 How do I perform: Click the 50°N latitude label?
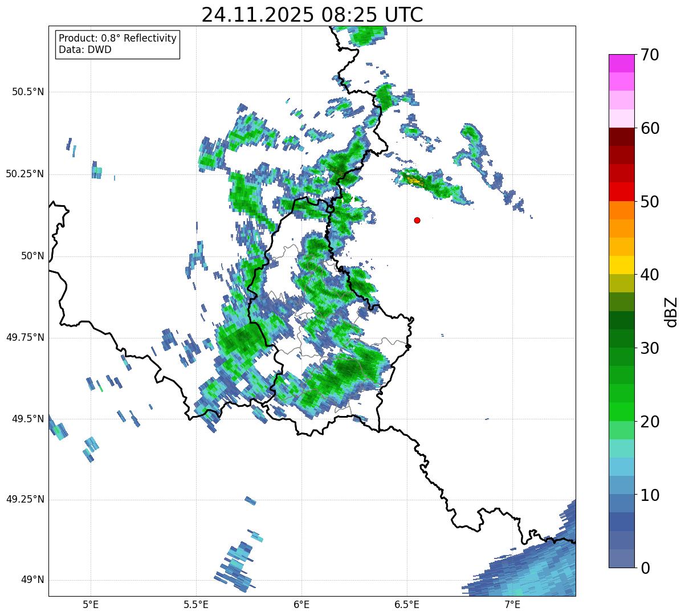(32, 256)
